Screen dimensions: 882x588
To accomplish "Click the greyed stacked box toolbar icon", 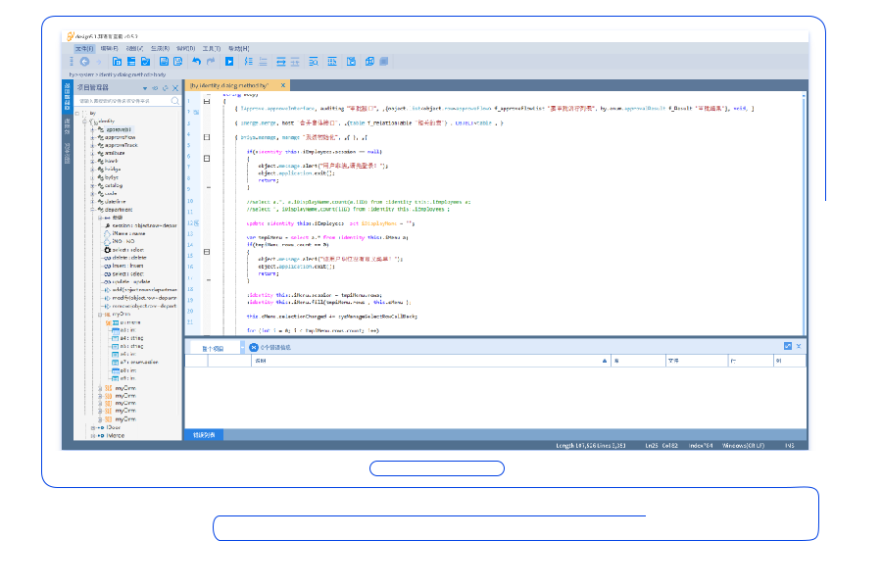I will 383,62.
